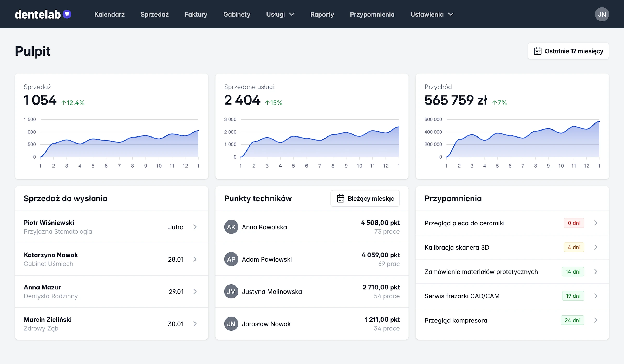Open the JN user avatar menu
The width and height of the screenshot is (624, 364).
click(x=602, y=14)
